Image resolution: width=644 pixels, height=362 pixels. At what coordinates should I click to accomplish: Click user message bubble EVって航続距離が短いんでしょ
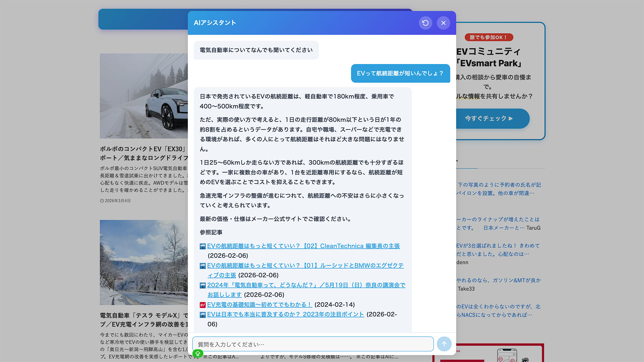[400, 73]
